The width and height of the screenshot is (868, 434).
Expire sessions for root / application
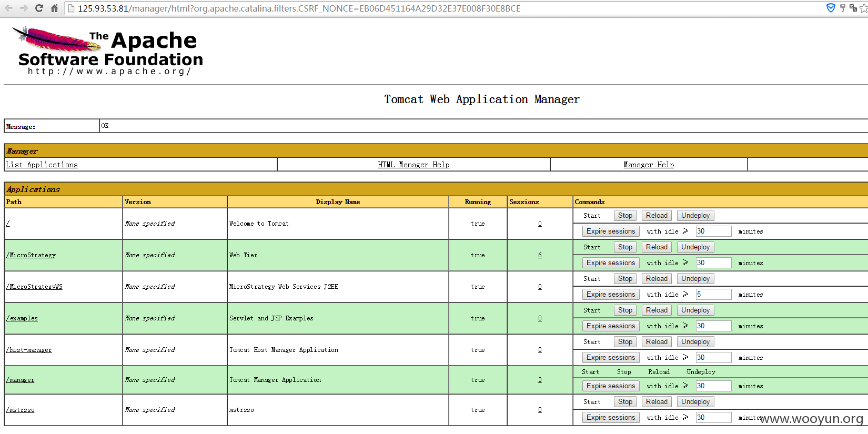pyautogui.click(x=611, y=231)
